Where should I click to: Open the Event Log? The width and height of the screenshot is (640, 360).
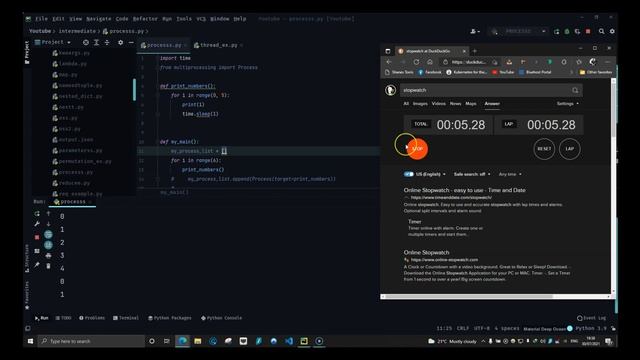tap(591, 318)
